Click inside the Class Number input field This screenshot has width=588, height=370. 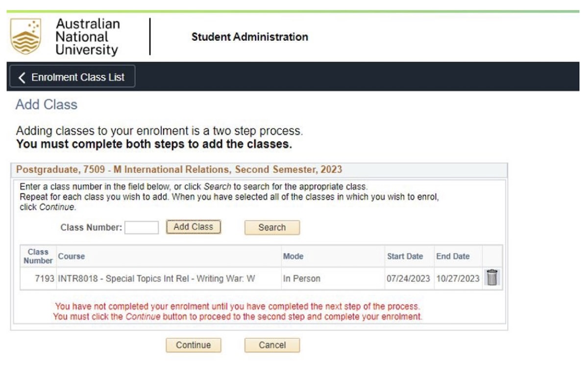tap(141, 227)
